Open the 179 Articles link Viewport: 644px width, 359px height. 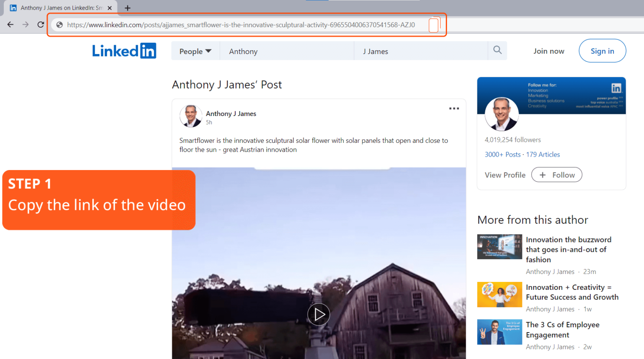click(543, 154)
